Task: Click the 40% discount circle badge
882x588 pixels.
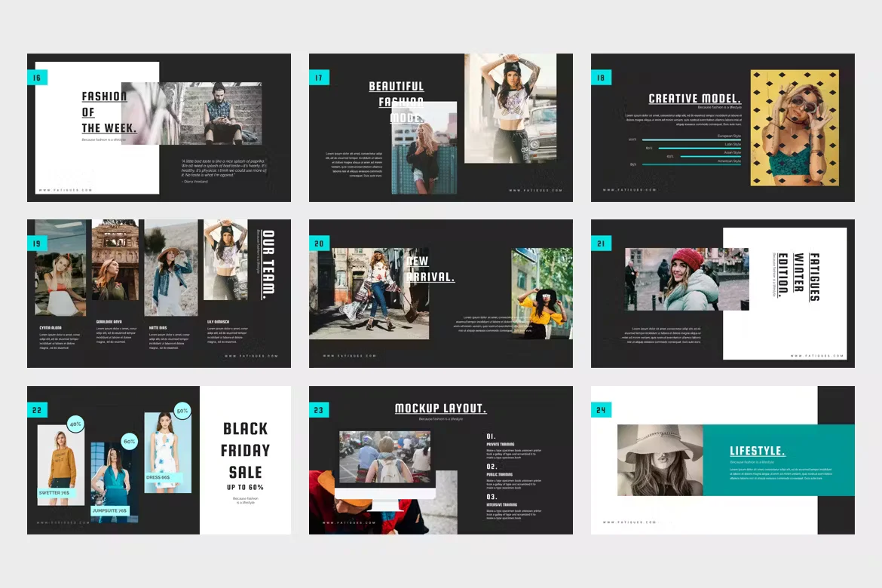Action: point(75,424)
